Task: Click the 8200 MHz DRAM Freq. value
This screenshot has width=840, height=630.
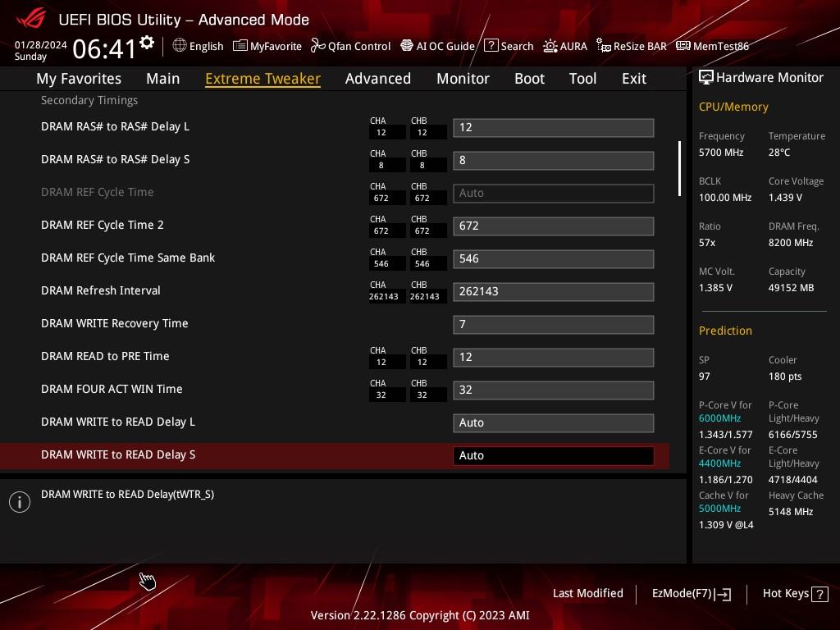Action: [791, 243]
